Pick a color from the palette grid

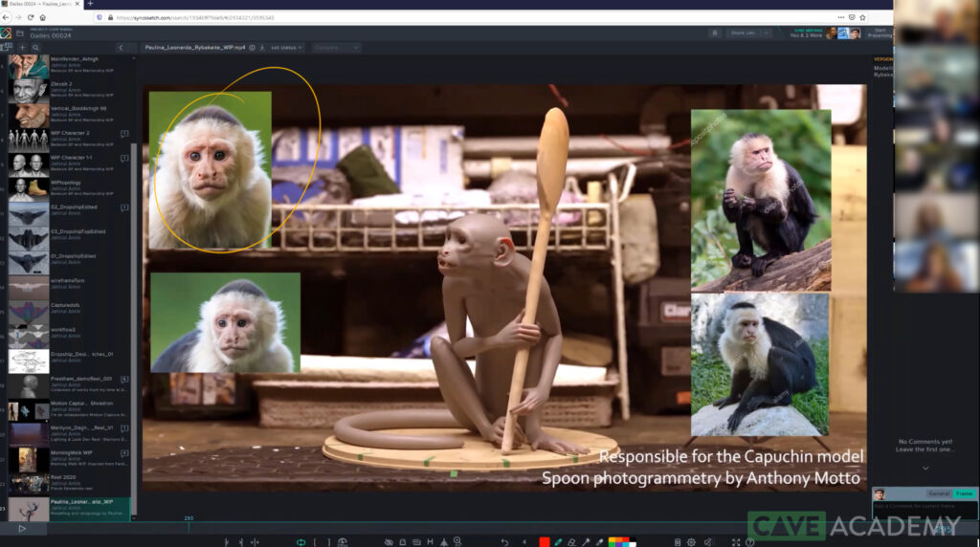click(622, 542)
